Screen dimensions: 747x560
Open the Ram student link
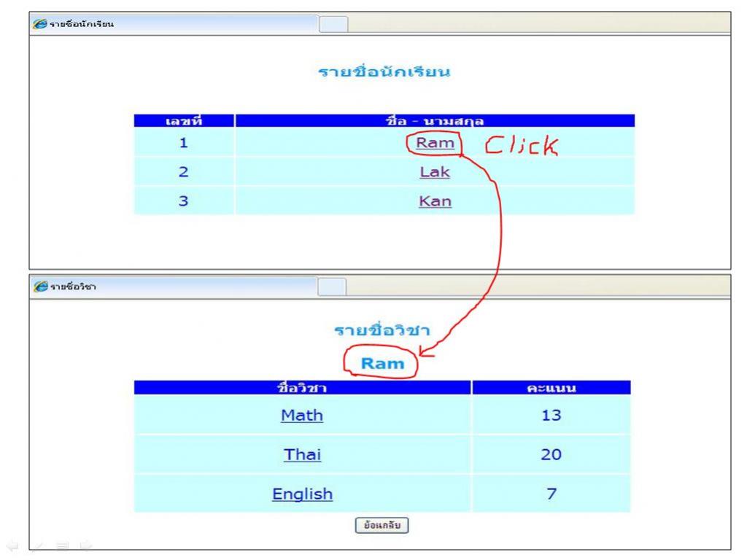pos(435,143)
